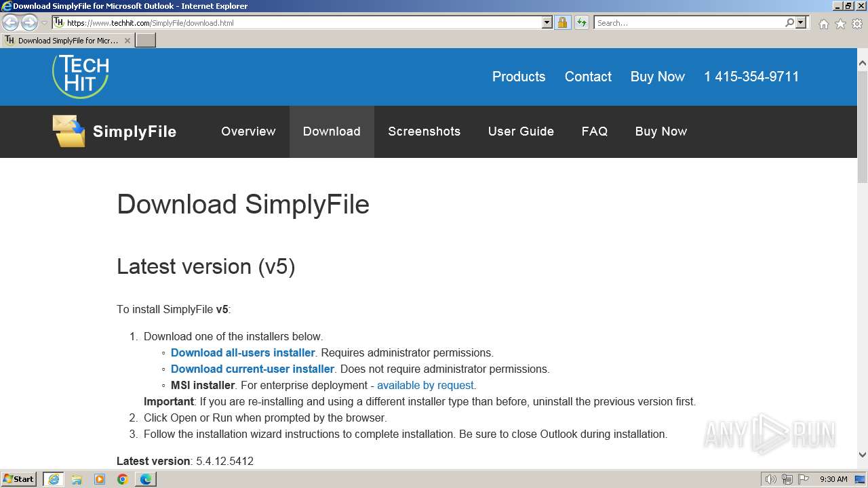Open the User Guide tab
Screen dimensions: 868x488
click(x=521, y=131)
